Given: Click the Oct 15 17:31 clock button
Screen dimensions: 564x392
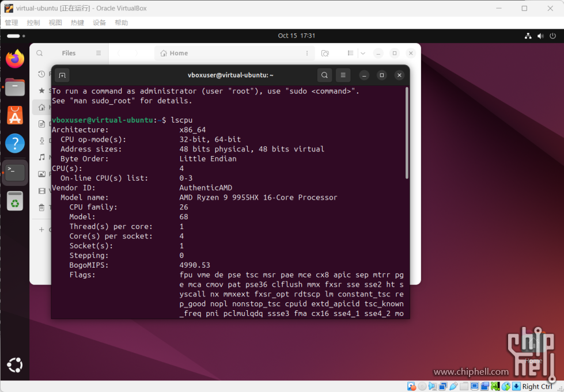Looking at the screenshot, I should (296, 36).
